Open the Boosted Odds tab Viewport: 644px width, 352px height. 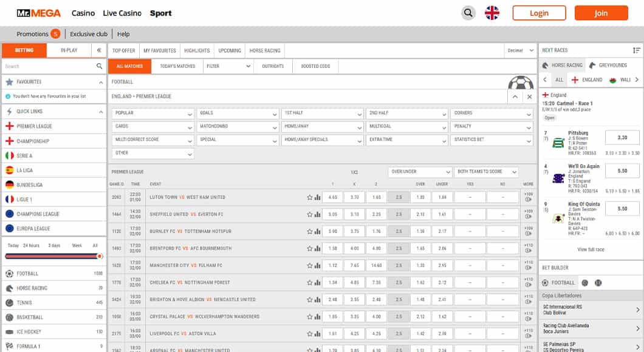point(315,66)
